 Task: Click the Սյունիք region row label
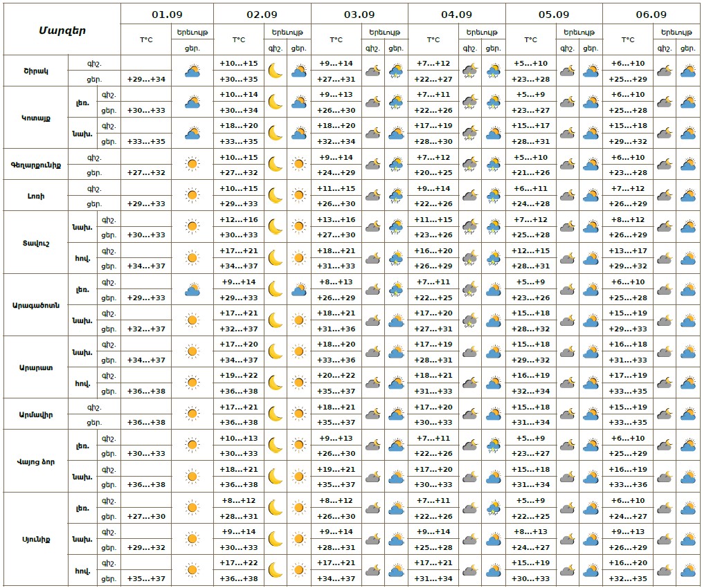35,540
